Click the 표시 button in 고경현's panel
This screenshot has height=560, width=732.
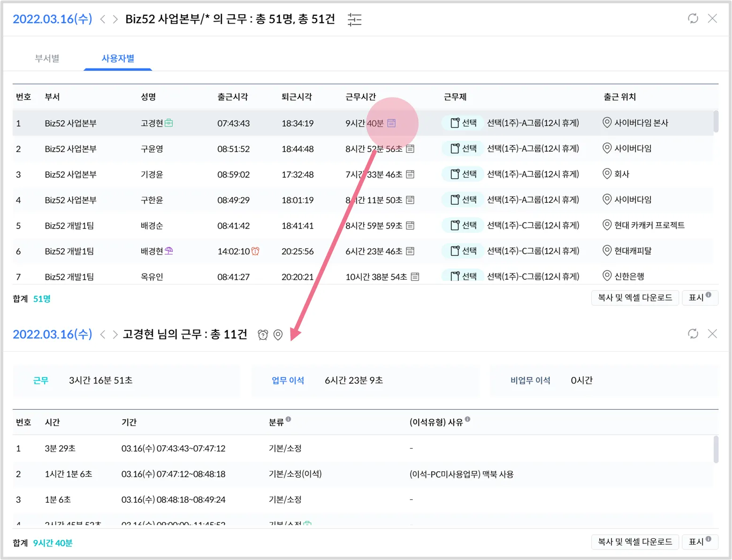700,542
